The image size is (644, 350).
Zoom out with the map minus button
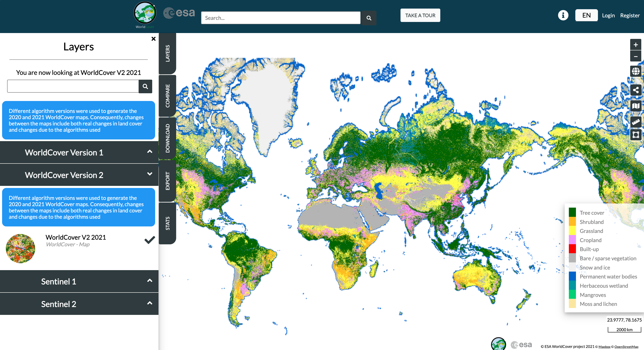(635, 56)
